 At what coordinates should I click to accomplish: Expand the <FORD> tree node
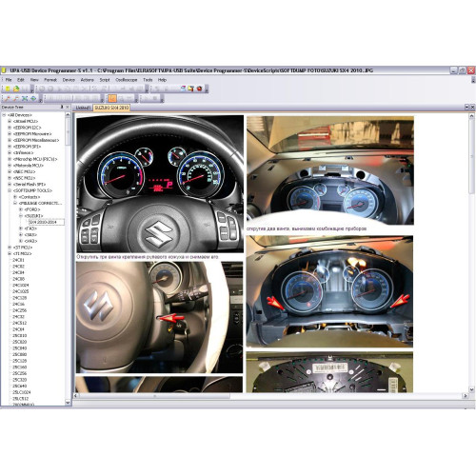coord(21,209)
